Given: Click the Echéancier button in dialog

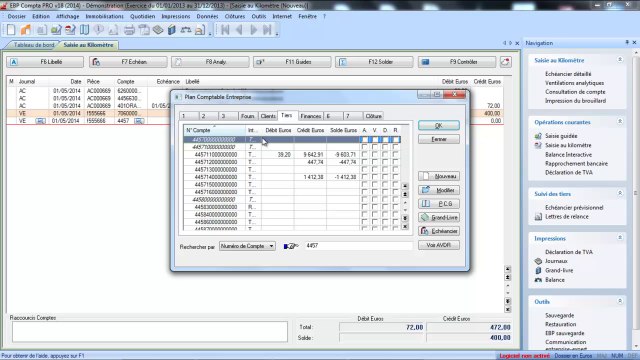Looking at the screenshot, I should click(438, 231).
